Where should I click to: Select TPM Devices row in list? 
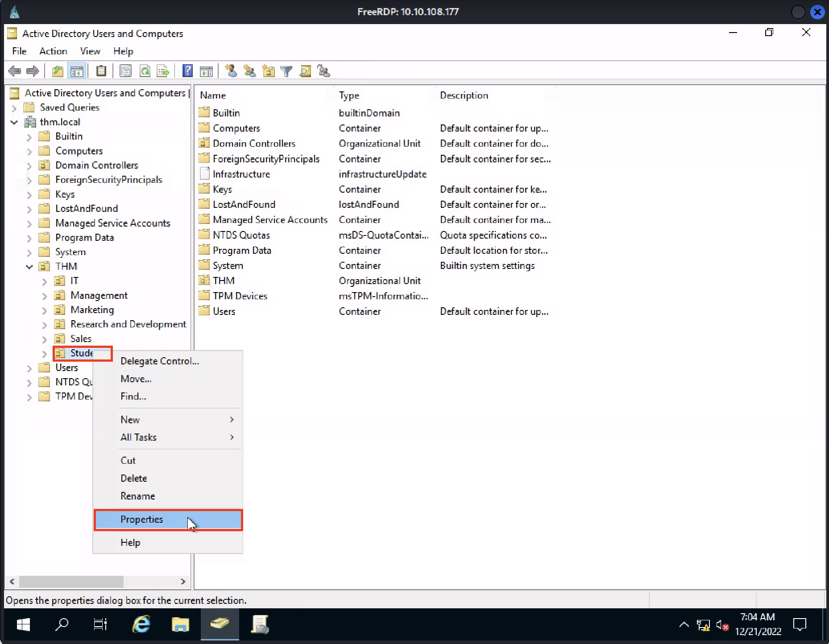click(375, 296)
